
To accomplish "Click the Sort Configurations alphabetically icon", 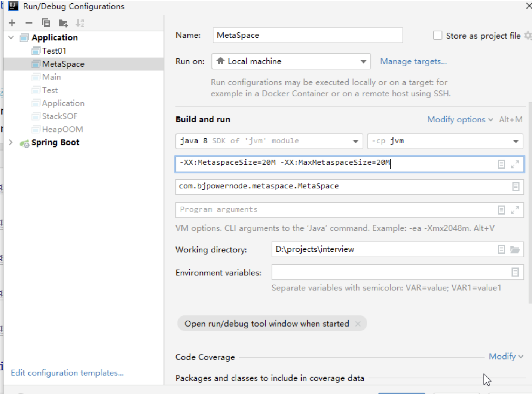I will point(80,23).
